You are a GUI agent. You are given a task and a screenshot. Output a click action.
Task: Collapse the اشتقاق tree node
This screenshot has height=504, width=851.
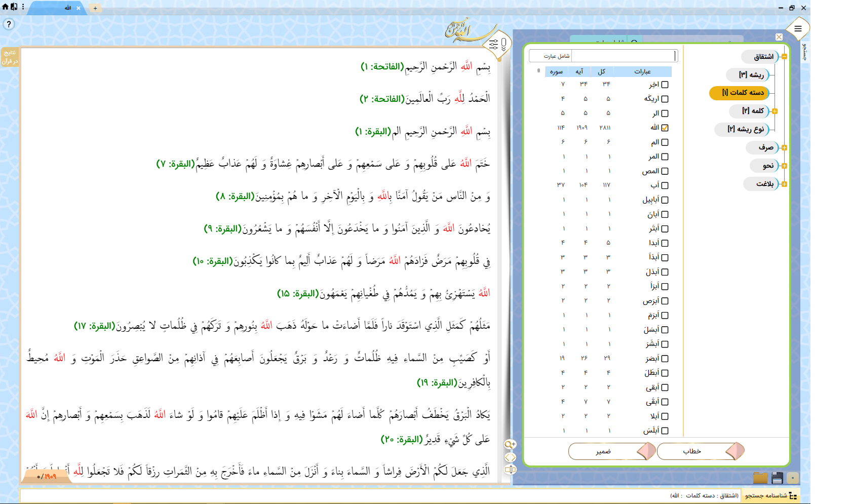[784, 57]
